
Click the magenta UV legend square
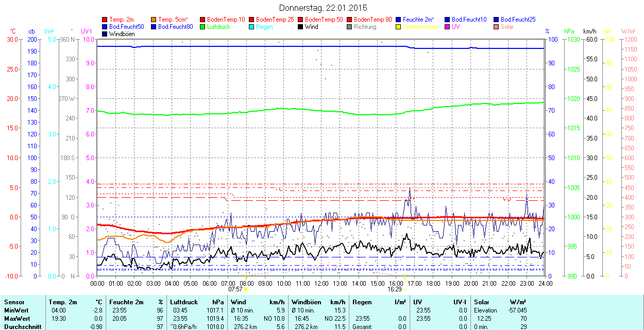point(448,27)
